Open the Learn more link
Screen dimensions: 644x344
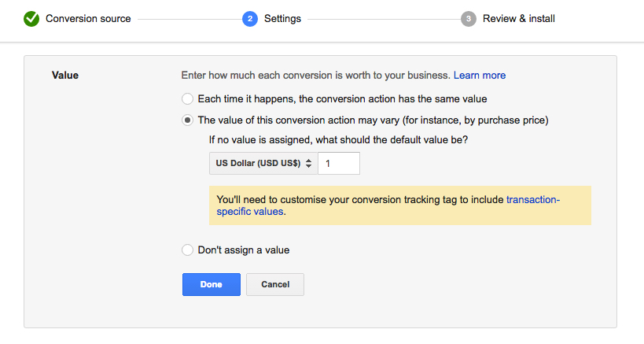(480, 76)
